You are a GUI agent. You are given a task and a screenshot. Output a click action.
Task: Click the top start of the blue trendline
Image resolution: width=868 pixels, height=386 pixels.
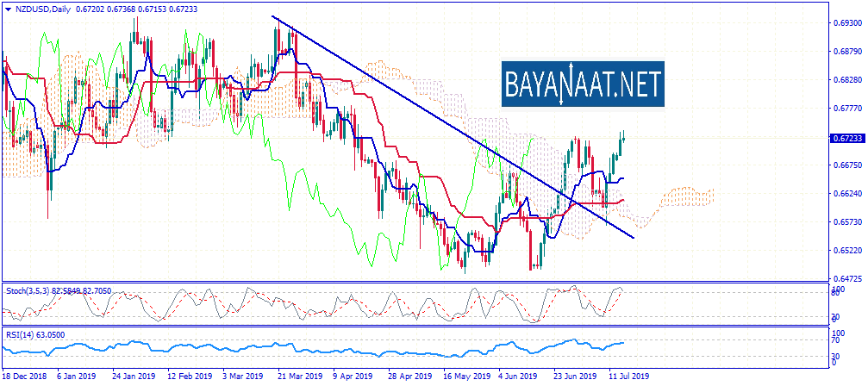click(274, 17)
